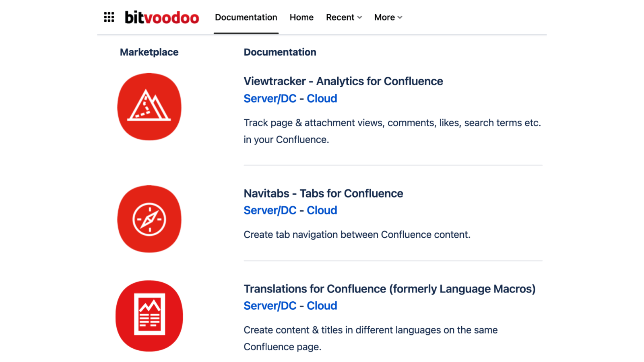Click the Cloud link under Navitabs

[x=322, y=210]
